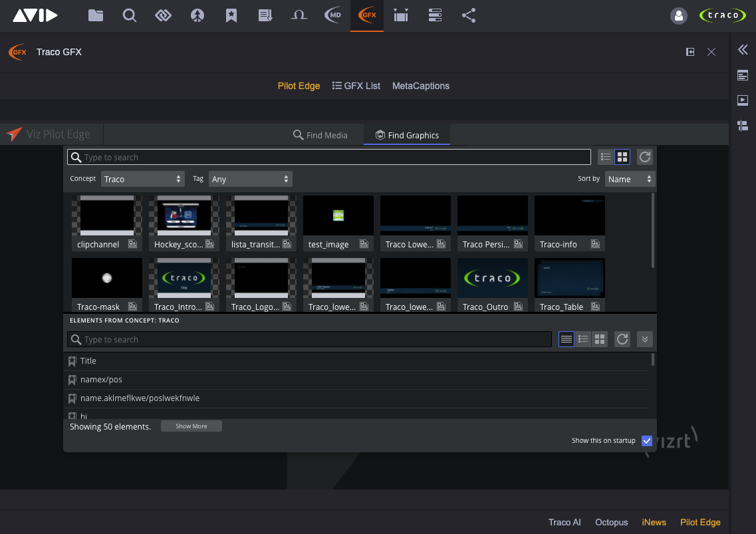Open the share nodes icon in top bar
The width and height of the screenshot is (756, 534).
tap(469, 15)
